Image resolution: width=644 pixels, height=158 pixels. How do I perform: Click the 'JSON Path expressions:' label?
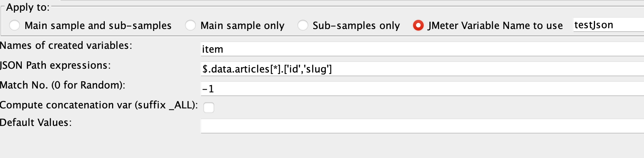click(x=55, y=65)
